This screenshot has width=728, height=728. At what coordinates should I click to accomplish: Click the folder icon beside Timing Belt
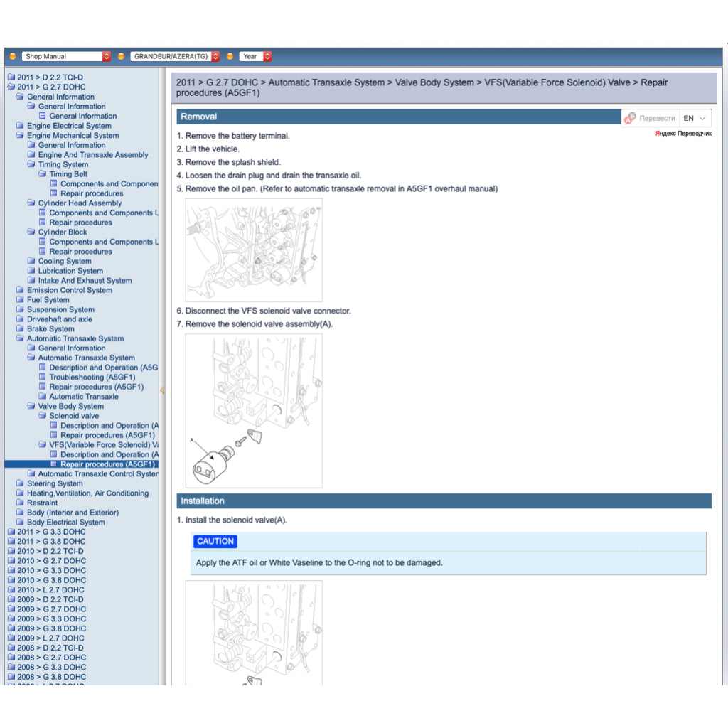(x=43, y=174)
